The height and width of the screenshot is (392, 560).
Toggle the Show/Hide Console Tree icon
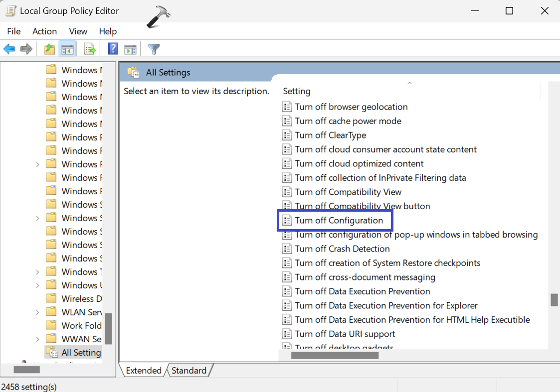[x=67, y=49]
